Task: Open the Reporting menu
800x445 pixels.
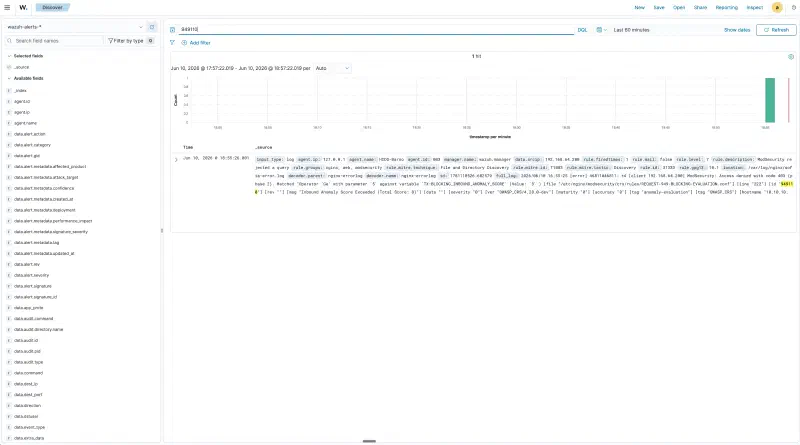Action: click(x=727, y=8)
